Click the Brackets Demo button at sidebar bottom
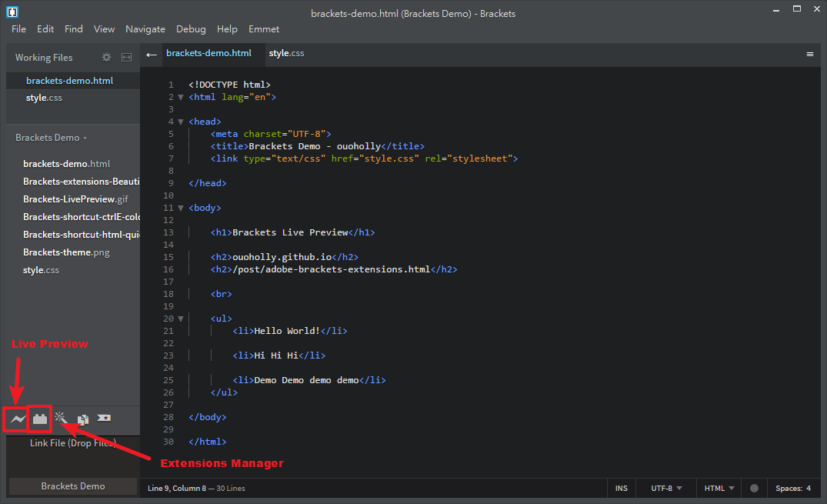Screen dimensions: 827x504 point(72,486)
